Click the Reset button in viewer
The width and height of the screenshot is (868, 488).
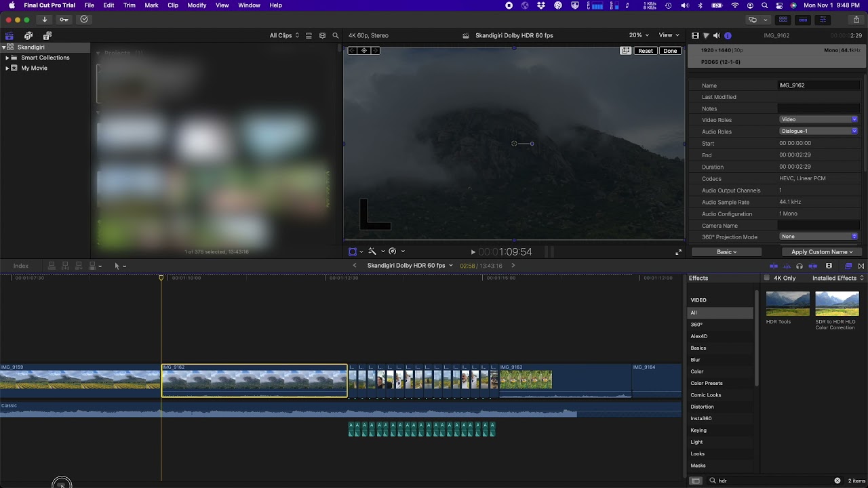(x=646, y=51)
